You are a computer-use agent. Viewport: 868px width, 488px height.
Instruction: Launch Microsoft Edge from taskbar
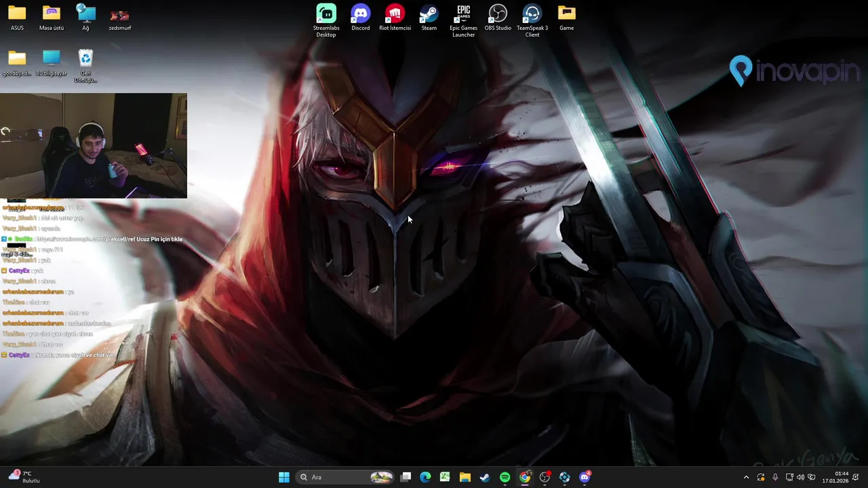coord(425,477)
